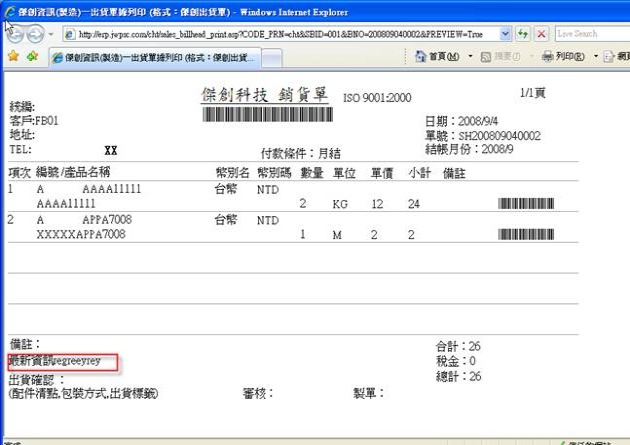Click the Add to Favorites icon
The height and width of the screenshot is (445, 630).
point(32,57)
